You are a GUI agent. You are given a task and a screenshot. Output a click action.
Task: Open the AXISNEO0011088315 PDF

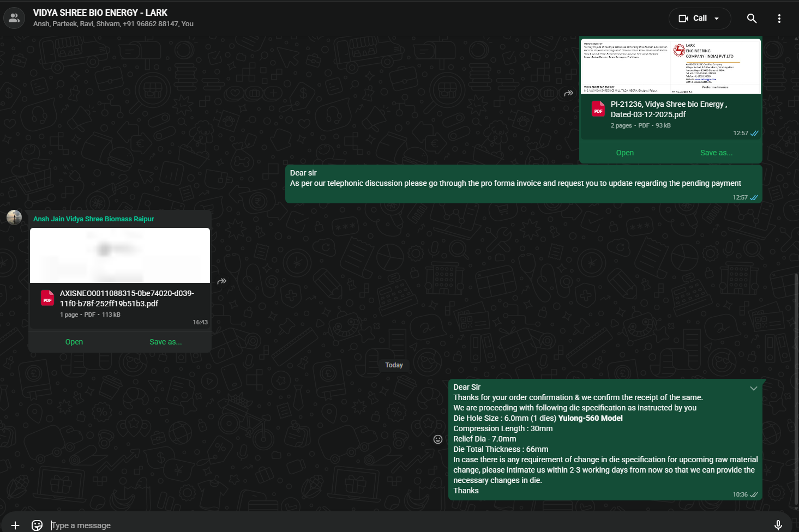point(74,342)
